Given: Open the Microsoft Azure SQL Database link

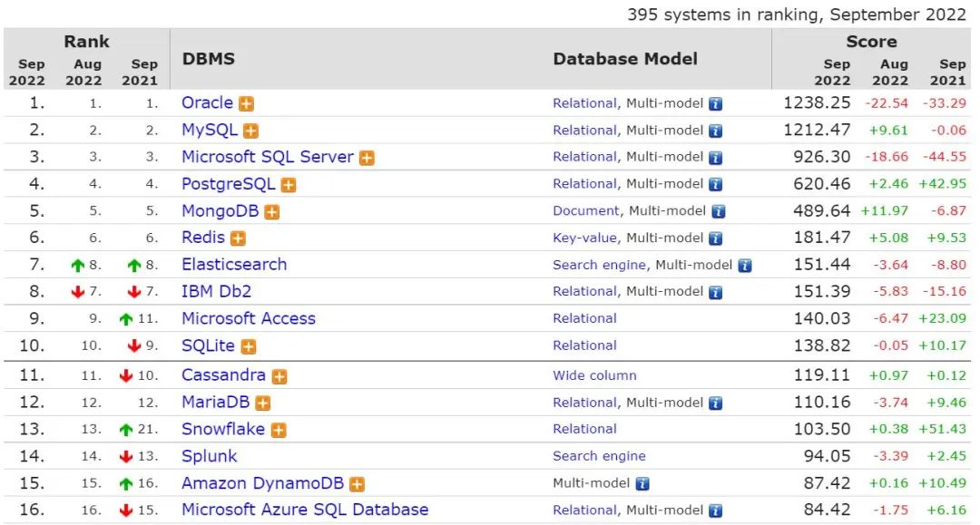Looking at the screenshot, I should tap(305, 510).
